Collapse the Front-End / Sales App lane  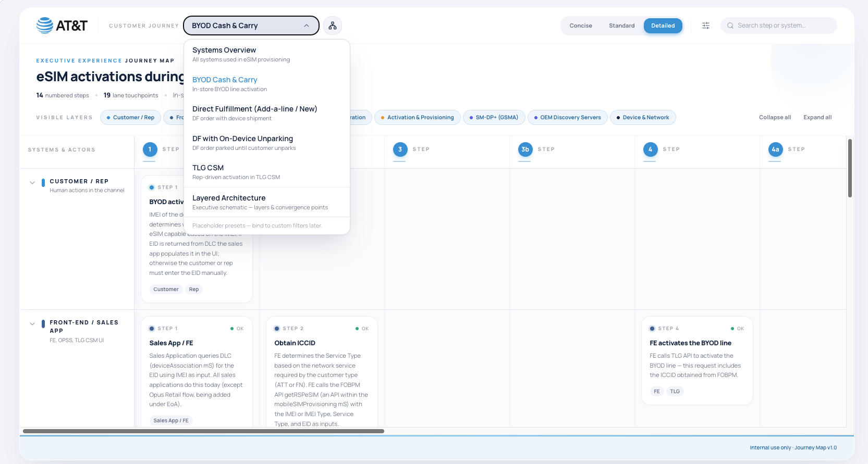point(32,324)
